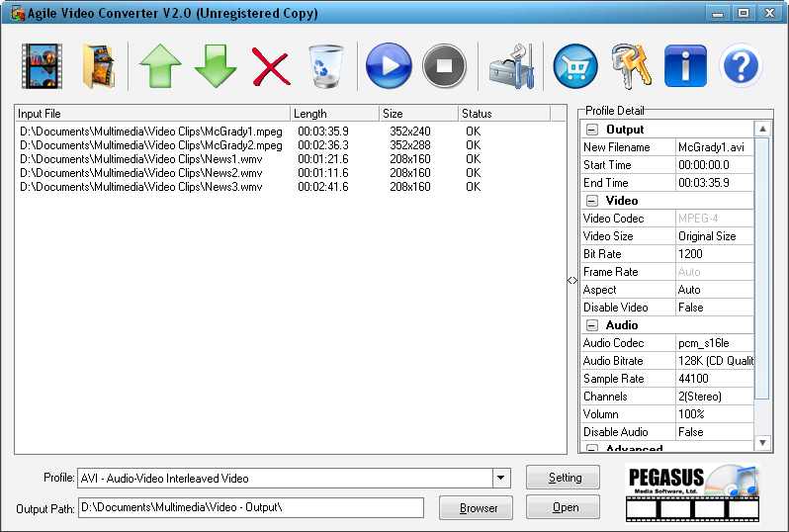
Task: Collapse the Output section
Action: [592, 130]
